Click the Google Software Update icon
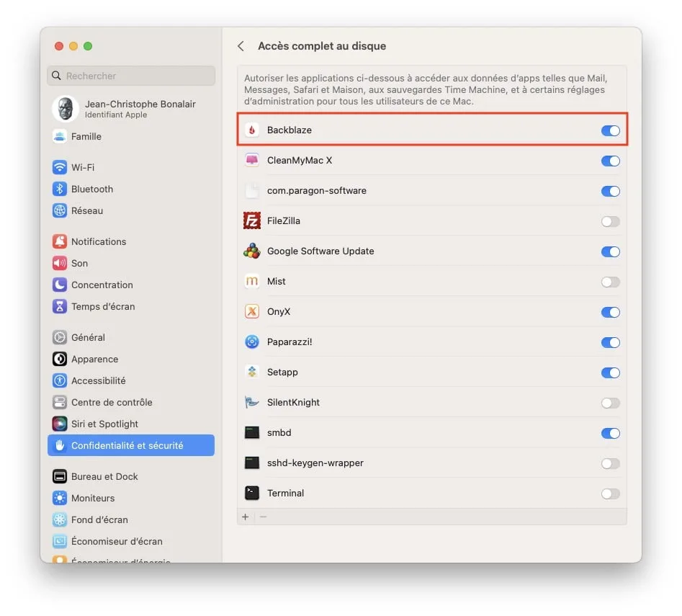Screen dimensions: 682x616 [x=252, y=251]
